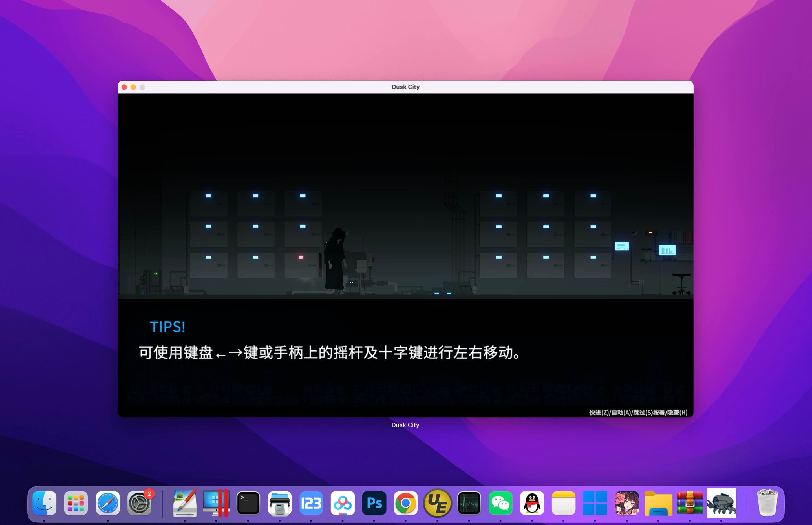
Task: Launch Terminal from the dock
Action: pyautogui.click(x=248, y=503)
